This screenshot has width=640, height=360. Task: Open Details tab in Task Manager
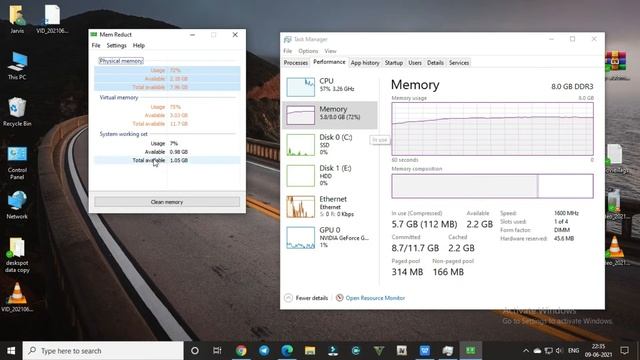coord(435,63)
